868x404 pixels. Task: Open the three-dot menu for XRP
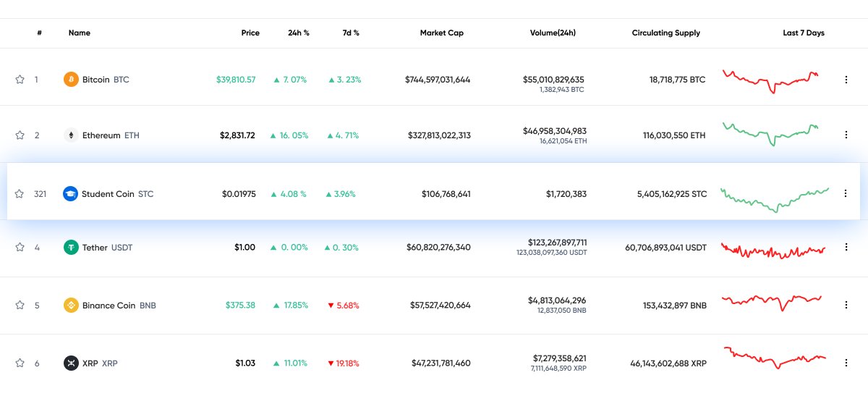846,363
